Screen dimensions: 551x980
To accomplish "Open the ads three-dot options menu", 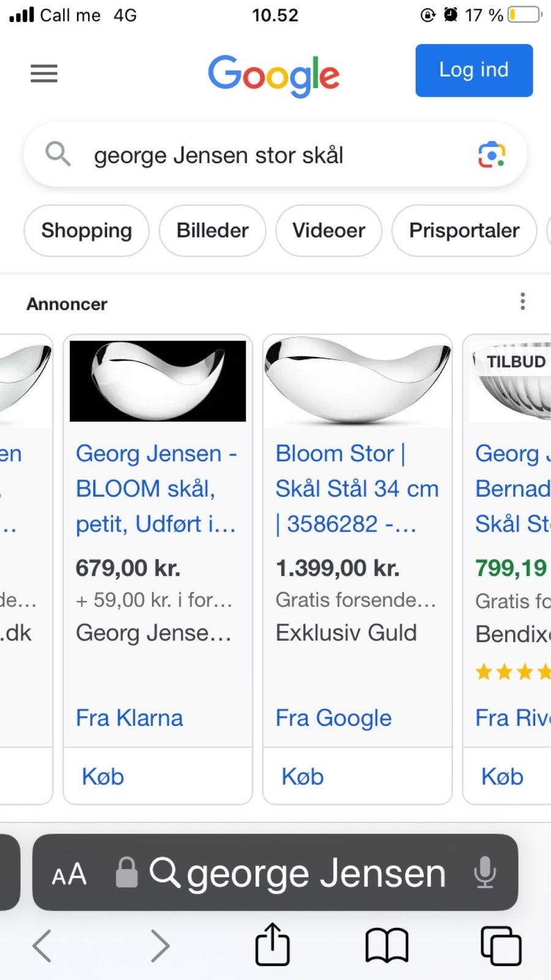I will [522, 301].
